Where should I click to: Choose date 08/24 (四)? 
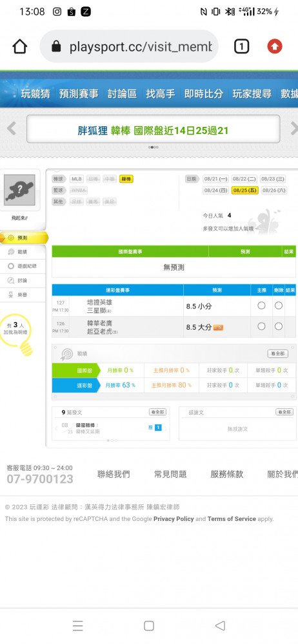point(215,191)
